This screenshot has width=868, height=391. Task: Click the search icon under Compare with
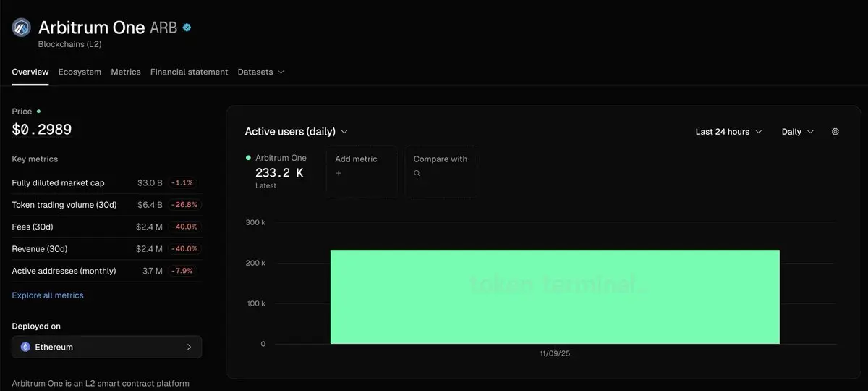coord(417,173)
